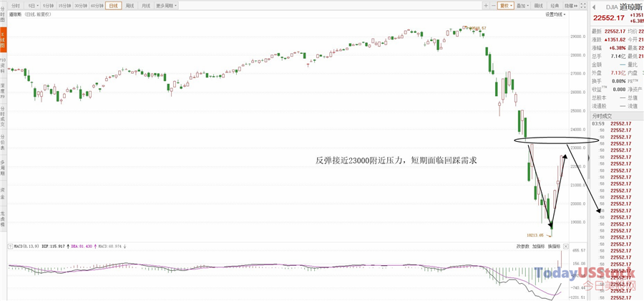Close the MACD indicator panel
The image size is (644, 301).
click(x=565, y=247)
